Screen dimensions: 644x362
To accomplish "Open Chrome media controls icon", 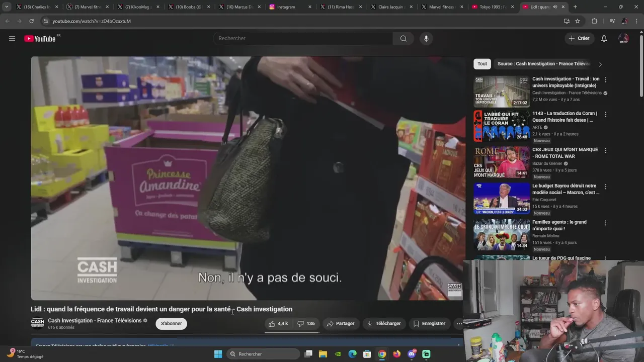I will 612,21.
